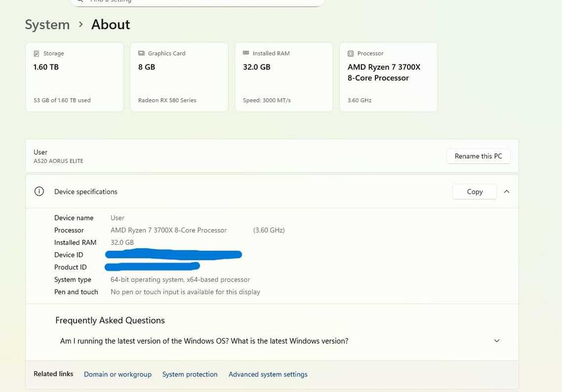
Task: Click the 'Radeon RX 580 Series' text
Action: [167, 101]
